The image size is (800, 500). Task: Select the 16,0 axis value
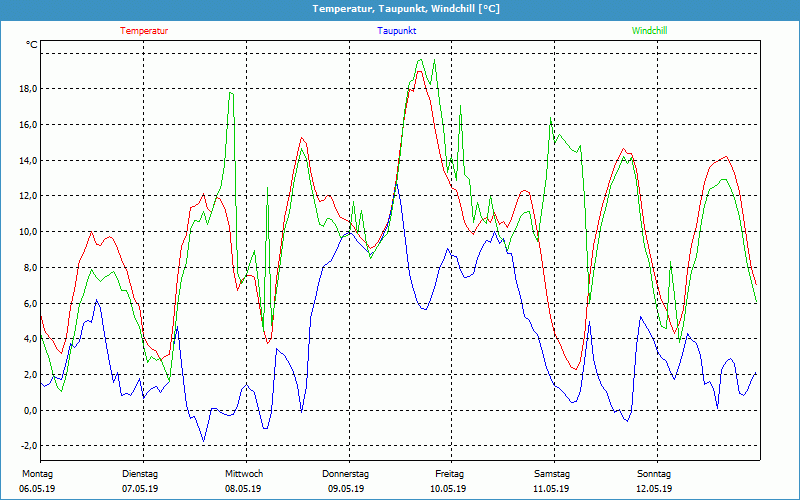pyautogui.click(x=29, y=124)
